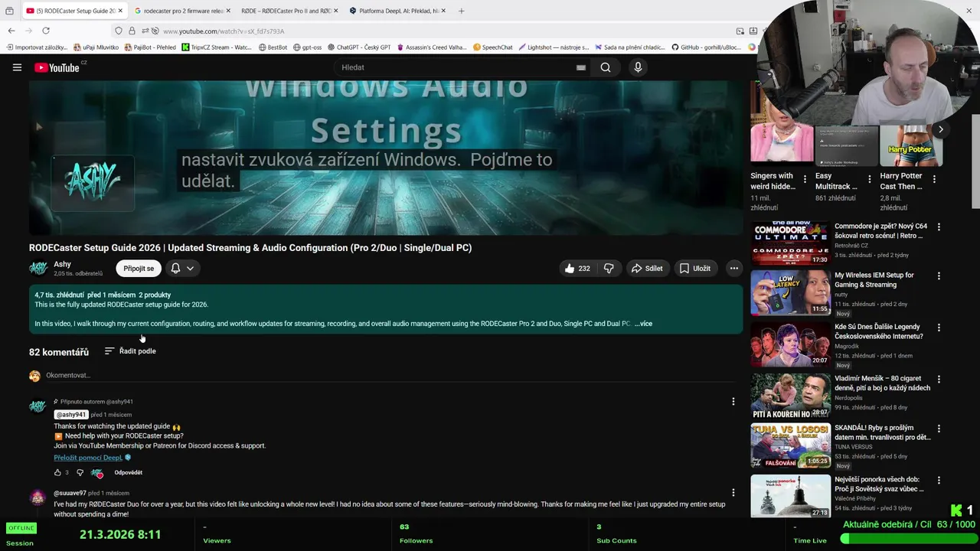Open Ashy channel avatar
This screenshot has width=980, height=551.
38,268
